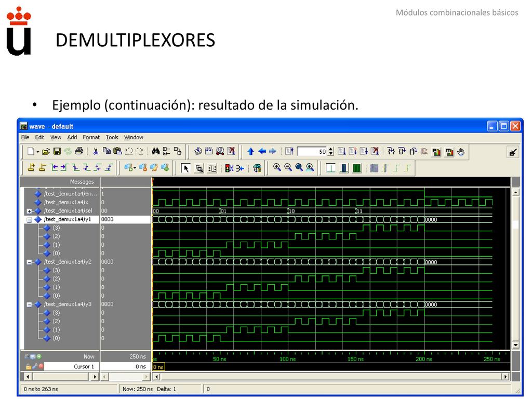Print the waveform with the printer icon

79,151
